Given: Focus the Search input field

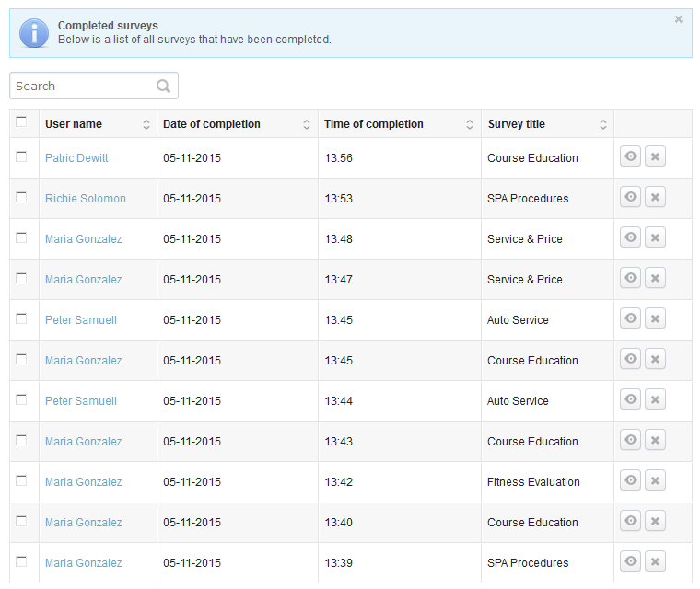Looking at the screenshot, I should tap(94, 86).
